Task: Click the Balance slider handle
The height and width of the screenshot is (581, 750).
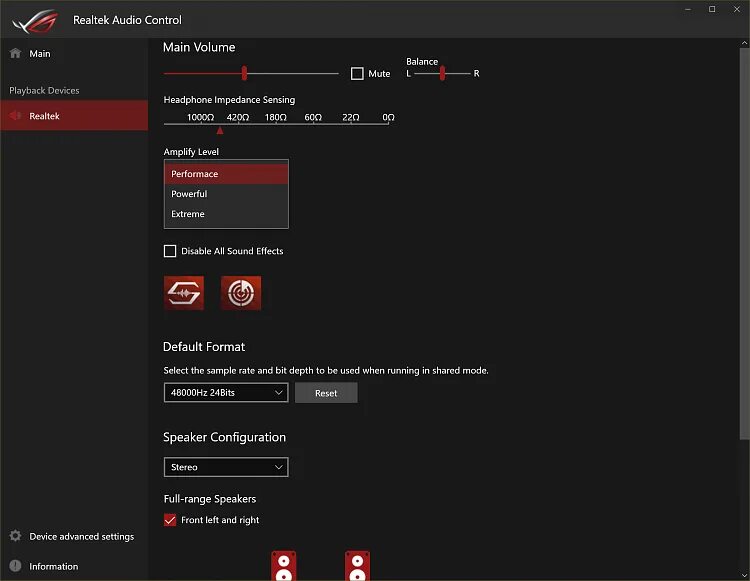Action: (x=442, y=73)
